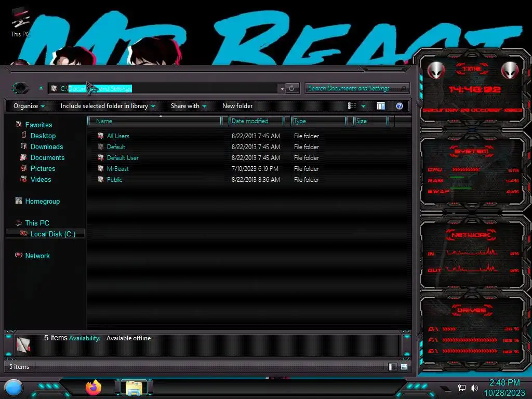Screen dimensions: 532x399
Task: Click the CPU usage bar in widget
Action: [465, 170]
